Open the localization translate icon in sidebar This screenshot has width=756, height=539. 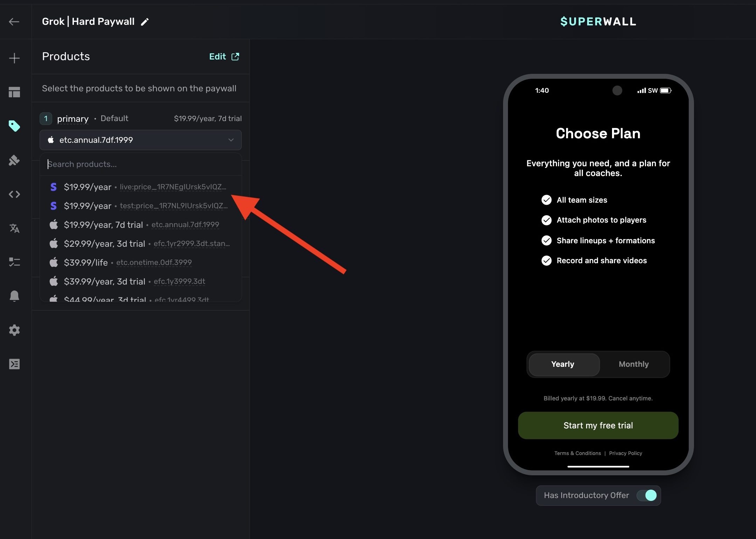click(x=15, y=229)
